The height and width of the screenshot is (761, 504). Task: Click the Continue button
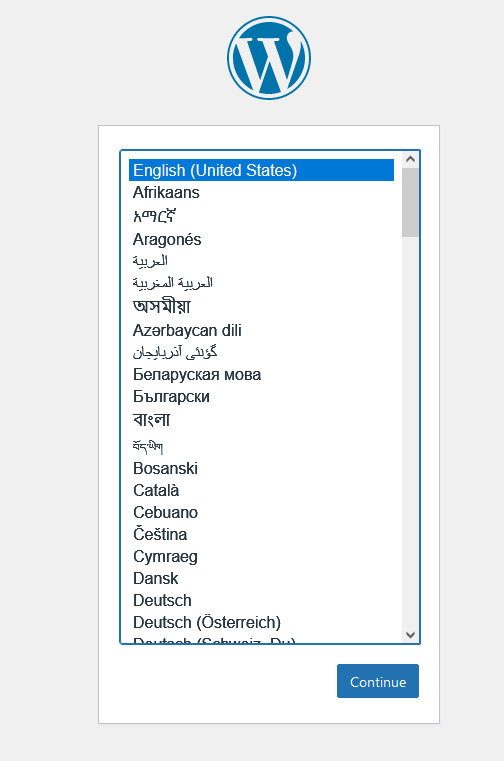[x=378, y=681]
